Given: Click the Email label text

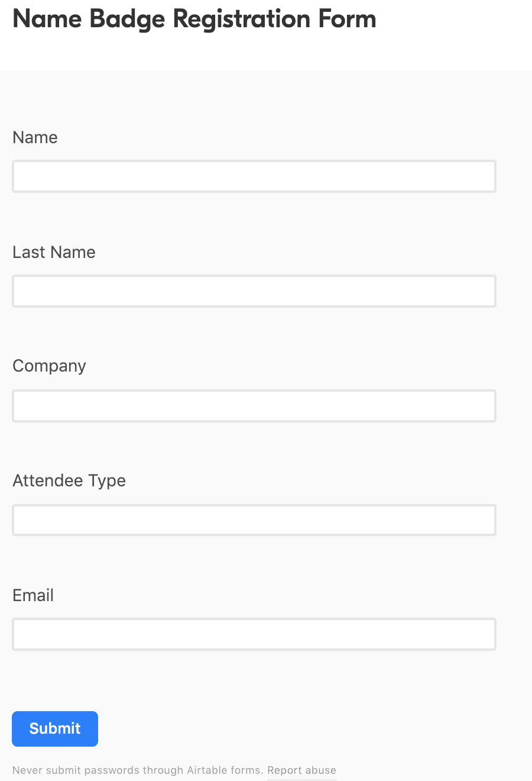Looking at the screenshot, I should [x=33, y=595].
